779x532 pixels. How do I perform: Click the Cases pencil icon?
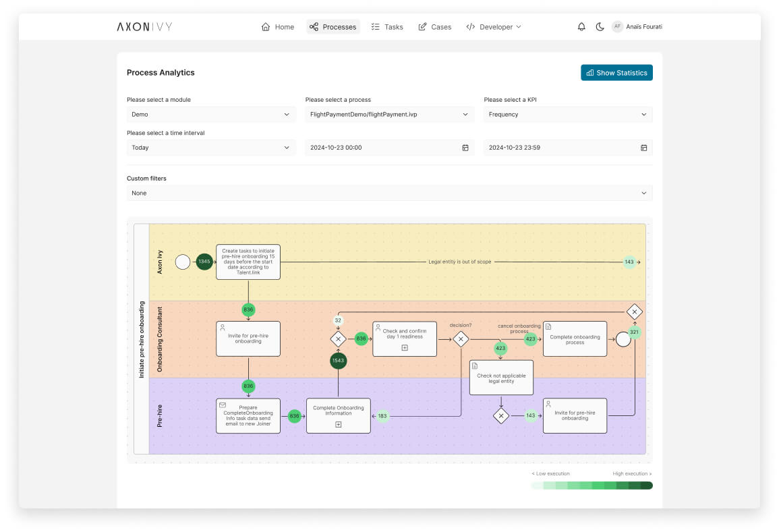tap(422, 27)
